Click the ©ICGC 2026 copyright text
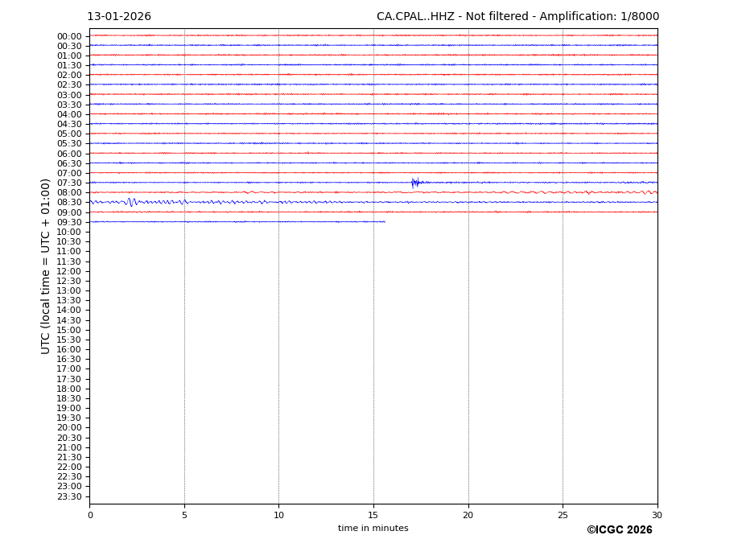The image size is (746, 560). click(x=619, y=530)
